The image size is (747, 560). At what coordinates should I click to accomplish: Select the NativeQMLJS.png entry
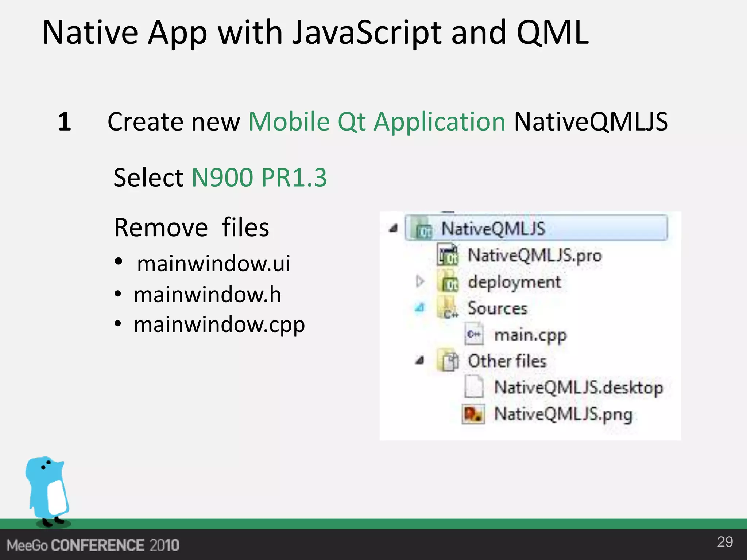click(563, 415)
